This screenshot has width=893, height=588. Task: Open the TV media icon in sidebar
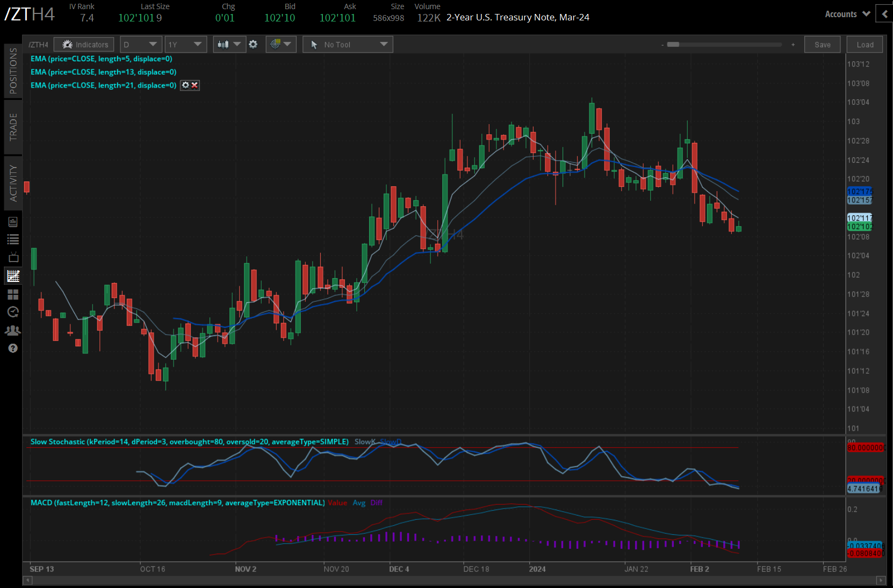pyautogui.click(x=13, y=258)
